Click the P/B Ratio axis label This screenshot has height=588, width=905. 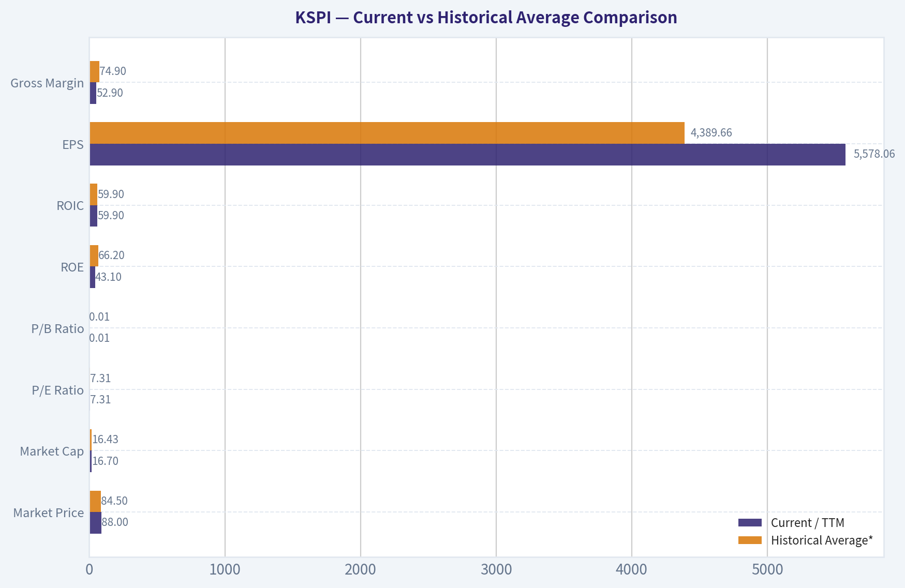click(58, 329)
